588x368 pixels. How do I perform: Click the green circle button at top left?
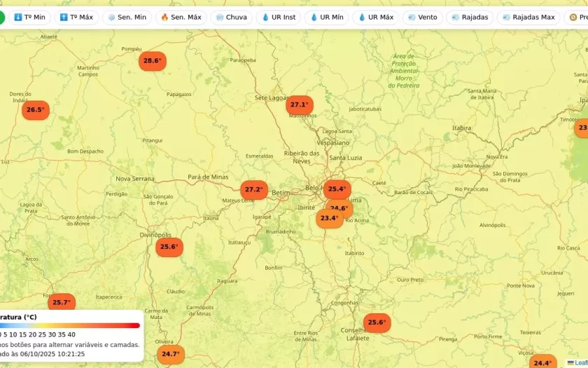pyautogui.click(x=1, y=17)
